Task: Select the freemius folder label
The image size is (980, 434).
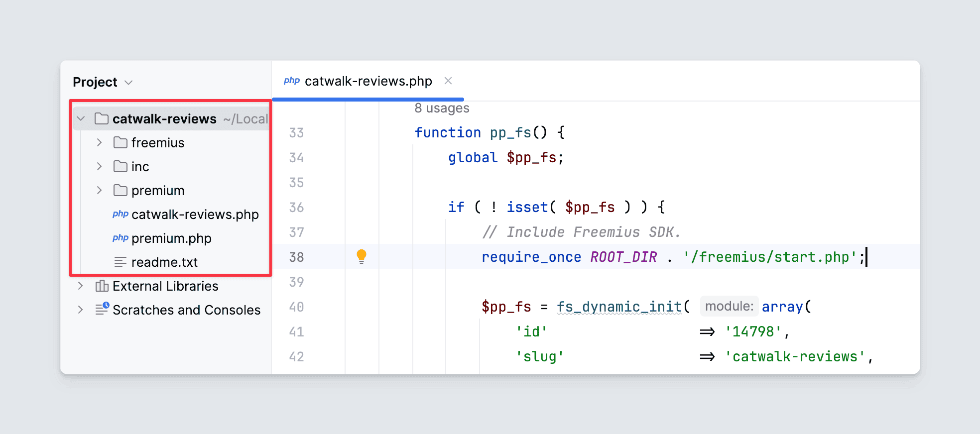Action: click(158, 143)
